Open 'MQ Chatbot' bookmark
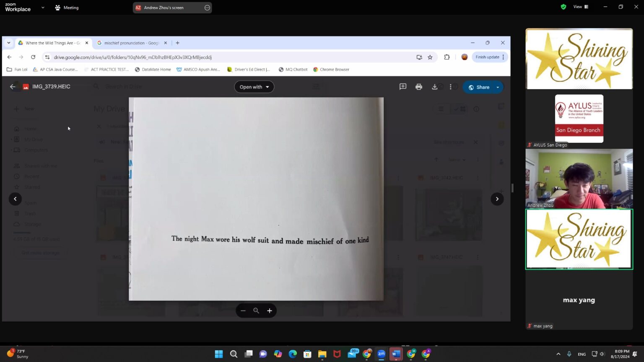The width and height of the screenshot is (644, 362). click(293, 70)
